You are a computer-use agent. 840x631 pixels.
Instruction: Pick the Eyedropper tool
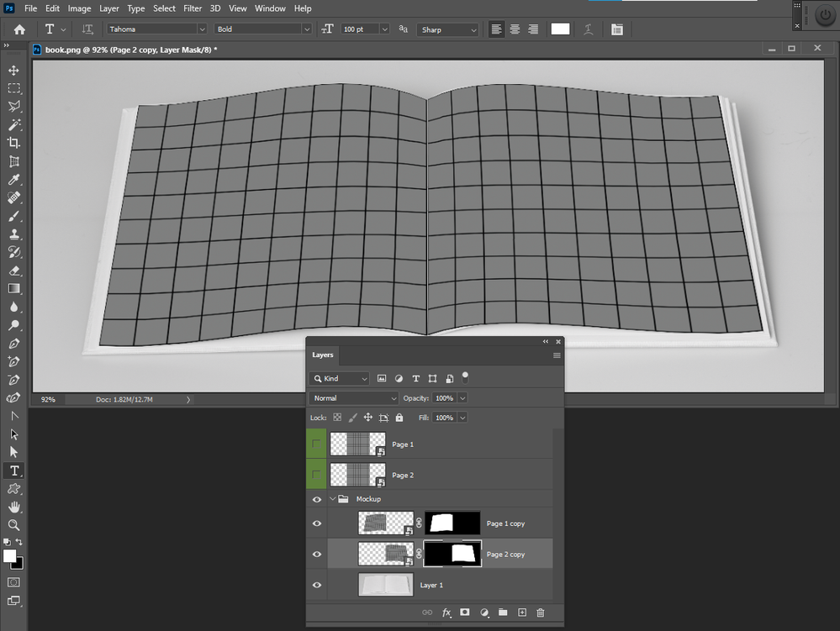click(13, 180)
